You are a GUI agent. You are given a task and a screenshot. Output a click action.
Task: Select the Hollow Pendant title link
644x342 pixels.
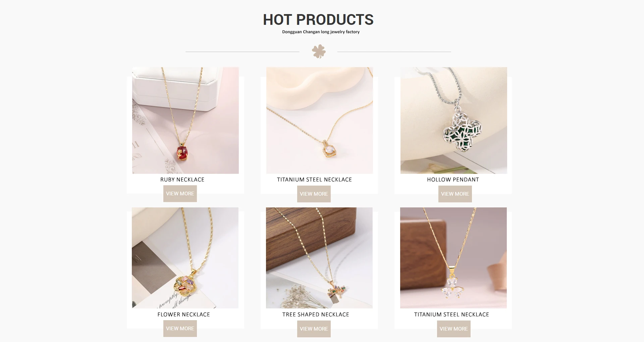453,180
